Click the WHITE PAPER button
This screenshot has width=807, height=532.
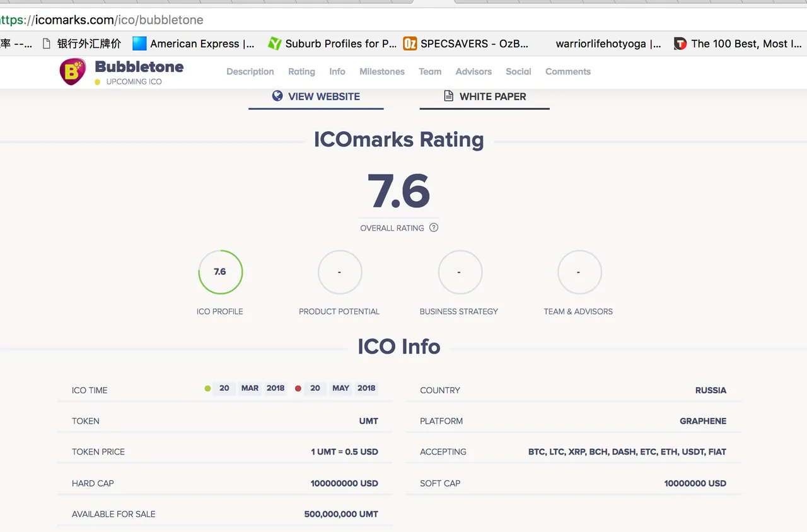tap(485, 97)
